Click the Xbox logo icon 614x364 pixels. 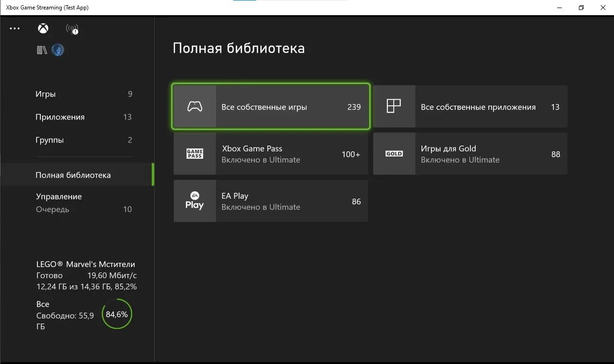[43, 29]
